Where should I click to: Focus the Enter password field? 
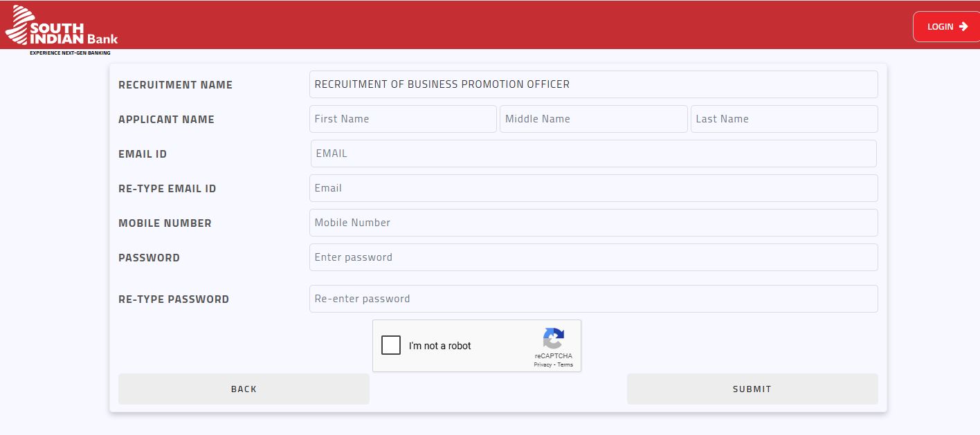pos(593,257)
